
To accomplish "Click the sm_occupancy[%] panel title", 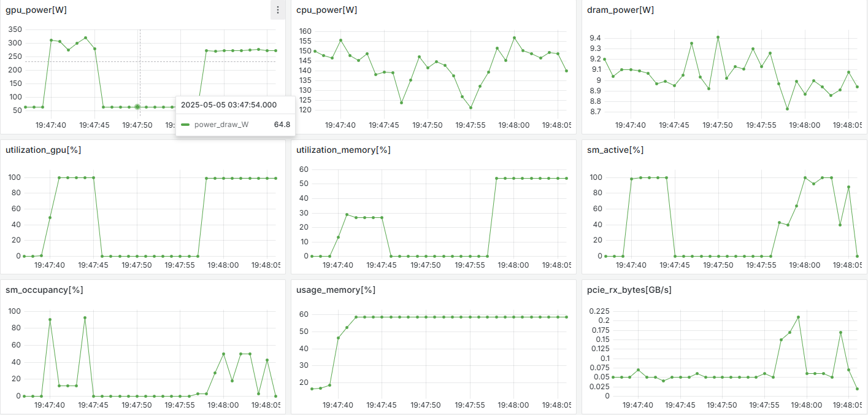I will (x=44, y=290).
